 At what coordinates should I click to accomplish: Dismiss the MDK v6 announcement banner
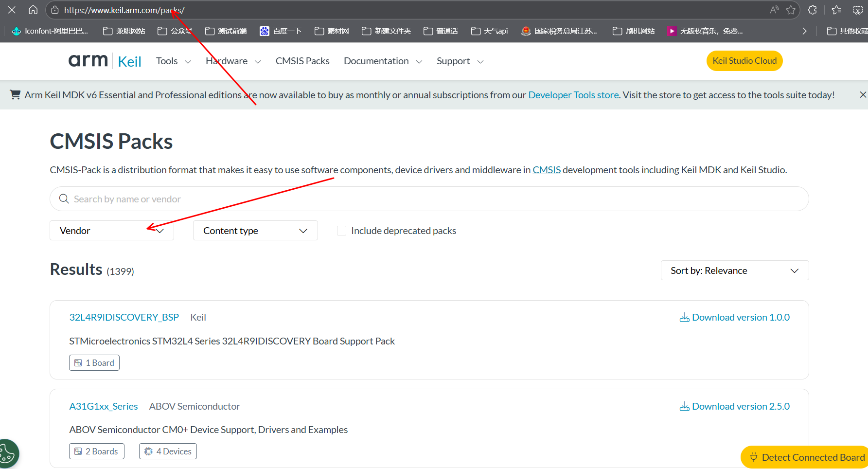(x=863, y=94)
